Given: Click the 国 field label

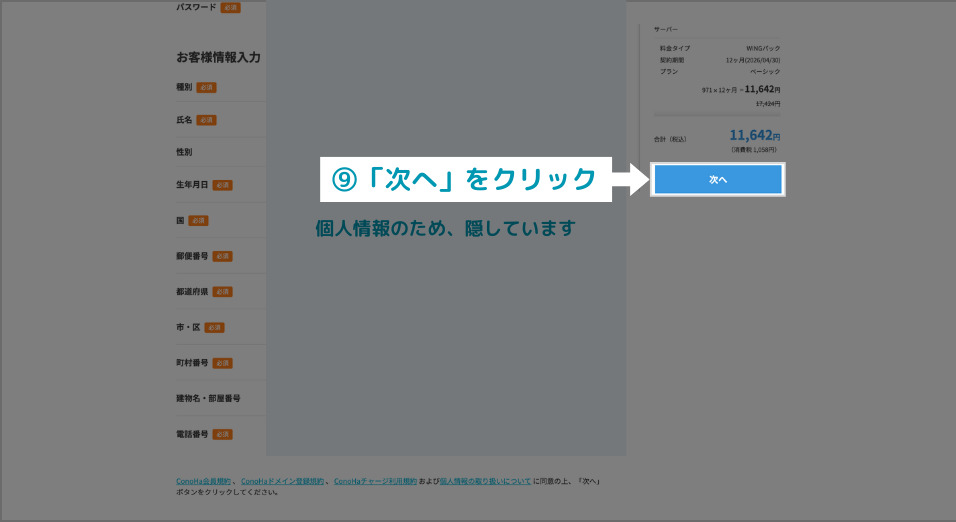Looking at the screenshot, I should [180, 221].
